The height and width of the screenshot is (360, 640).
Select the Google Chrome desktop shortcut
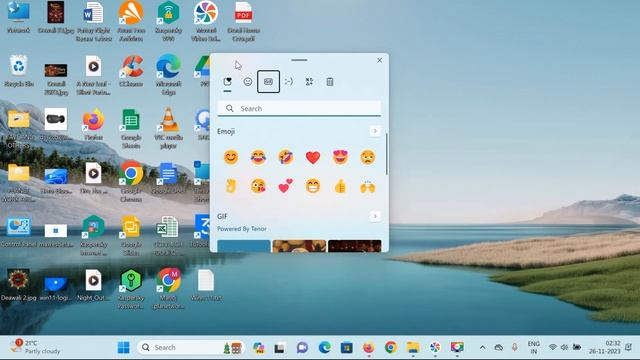point(131,181)
